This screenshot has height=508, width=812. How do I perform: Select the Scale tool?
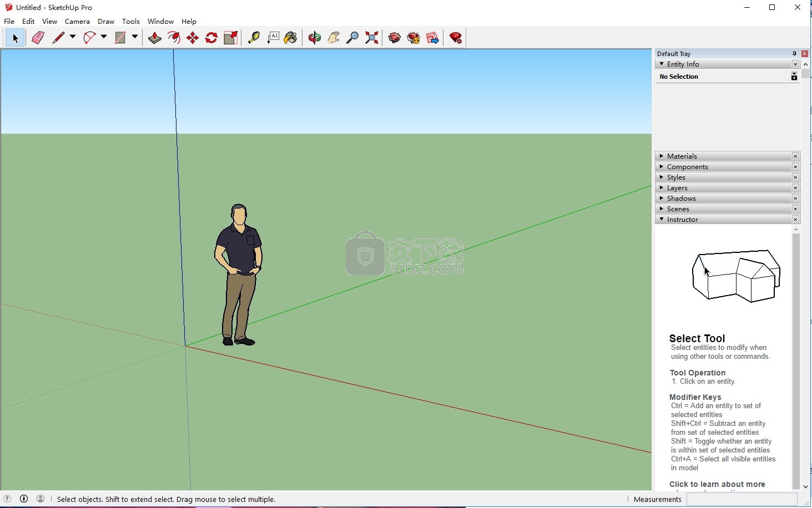tap(230, 38)
